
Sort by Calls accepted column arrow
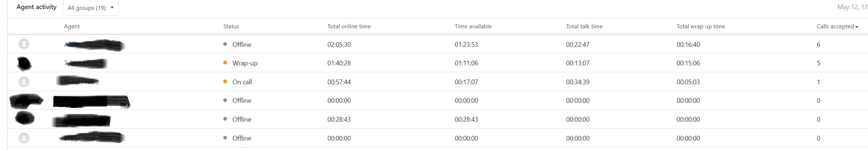point(857,27)
